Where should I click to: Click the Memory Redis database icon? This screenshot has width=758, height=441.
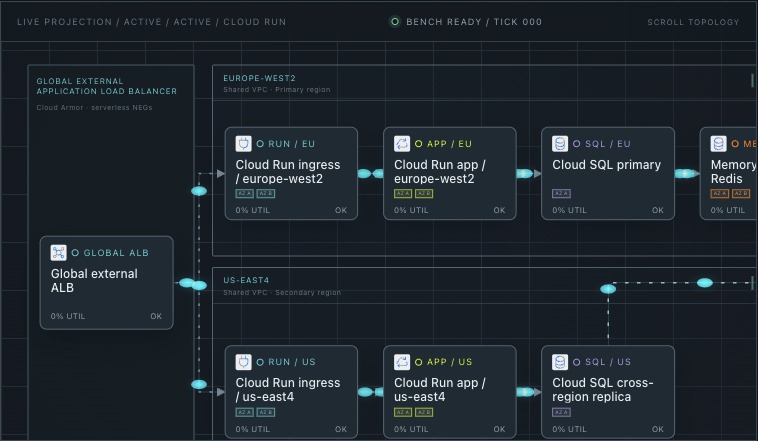[x=718, y=144]
